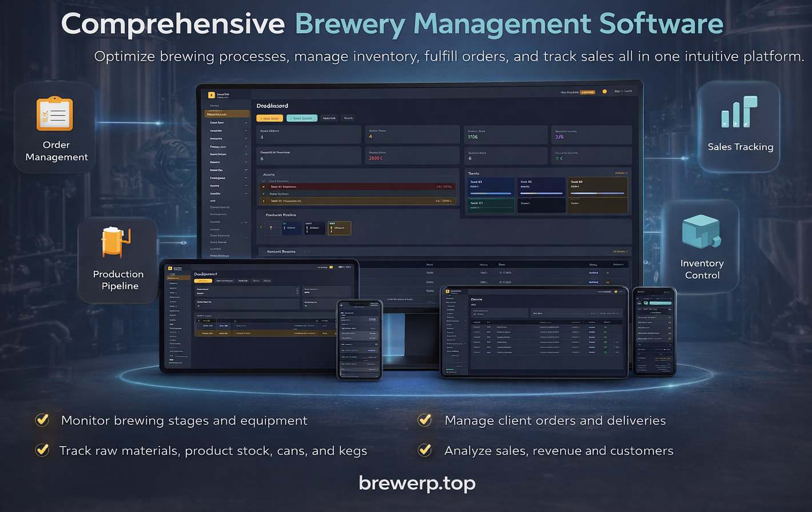The width and height of the screenshot is (812, 512).
Task: Click the orange New Order button
Action: point(269,118)
